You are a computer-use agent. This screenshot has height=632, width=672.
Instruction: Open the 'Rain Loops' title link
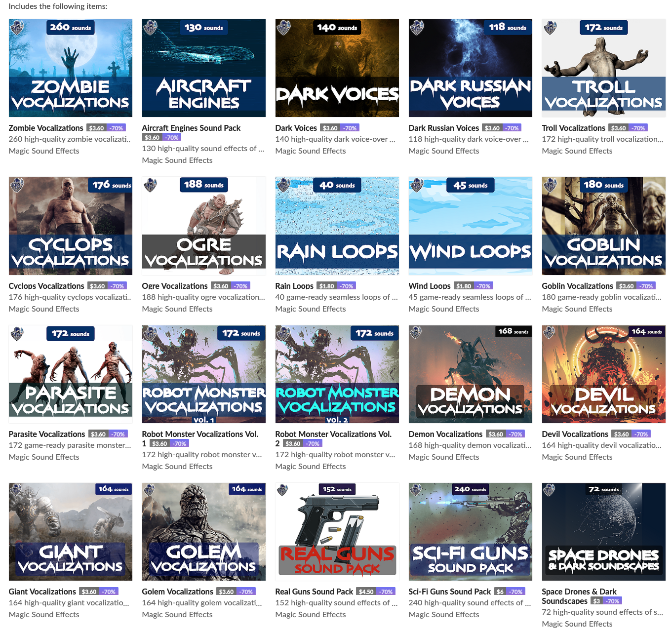[x=294, y=286]
